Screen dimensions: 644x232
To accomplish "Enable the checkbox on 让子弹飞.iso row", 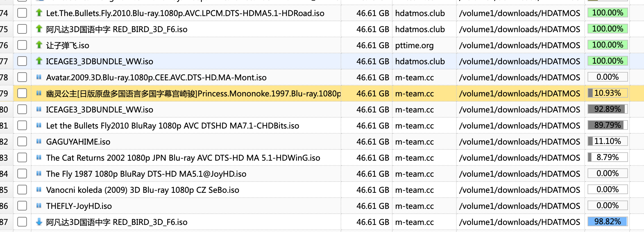I will (x=22, y=45).
